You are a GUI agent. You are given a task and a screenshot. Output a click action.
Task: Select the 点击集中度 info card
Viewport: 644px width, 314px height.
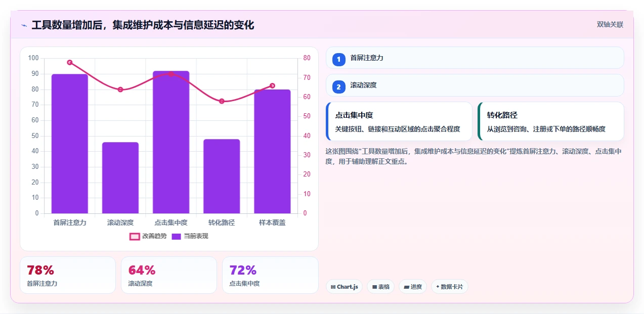tap(399, 121)
